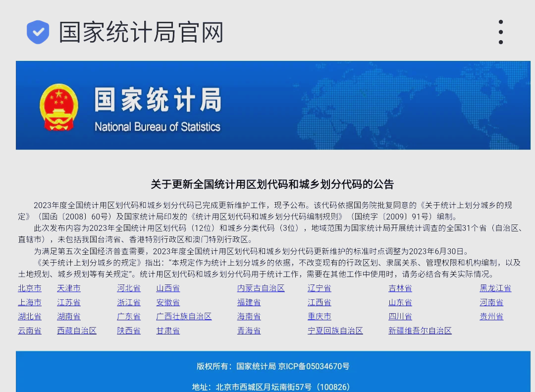Screen dimensions: 535x392
Task: Click the announcement heading 关于更新全国统计用区划代码
Action: coord(272,184)
